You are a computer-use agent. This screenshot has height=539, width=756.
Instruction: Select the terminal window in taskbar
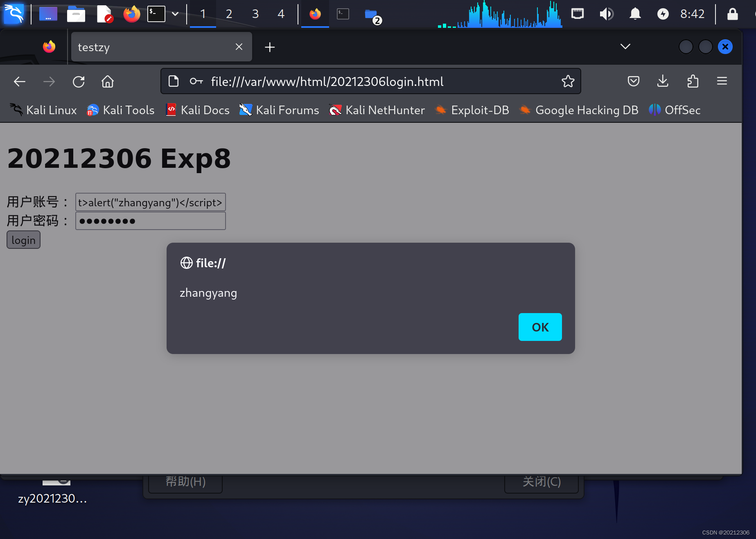pos(343,14)
